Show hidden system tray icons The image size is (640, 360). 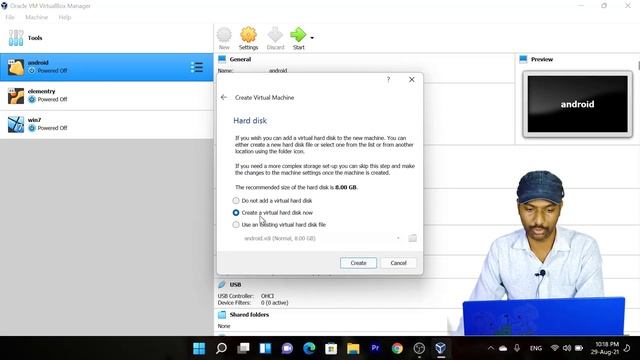click(491, 348)
